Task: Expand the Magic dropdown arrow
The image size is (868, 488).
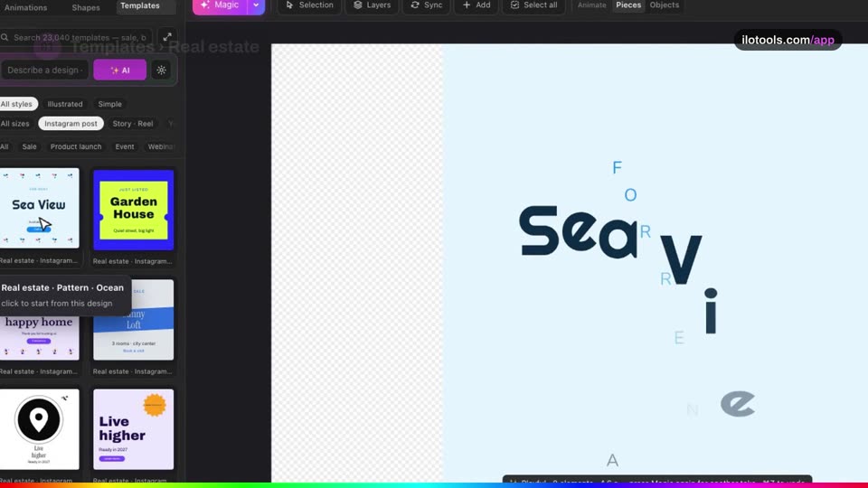Action: click(x=256, y=5)
